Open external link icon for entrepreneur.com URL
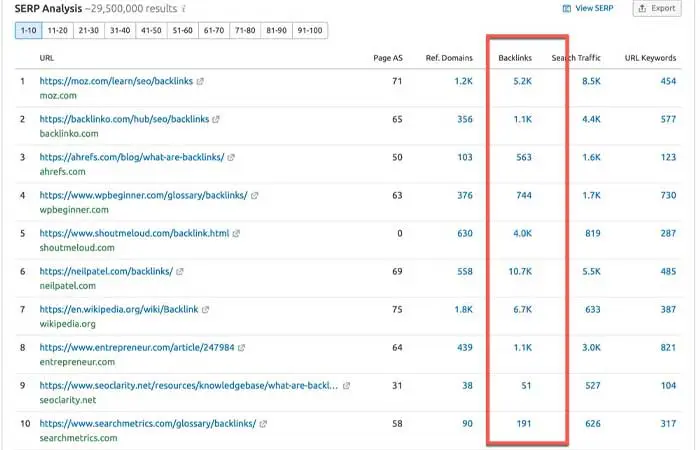This screenshot has height=450, width=700. tap(242, 347)
